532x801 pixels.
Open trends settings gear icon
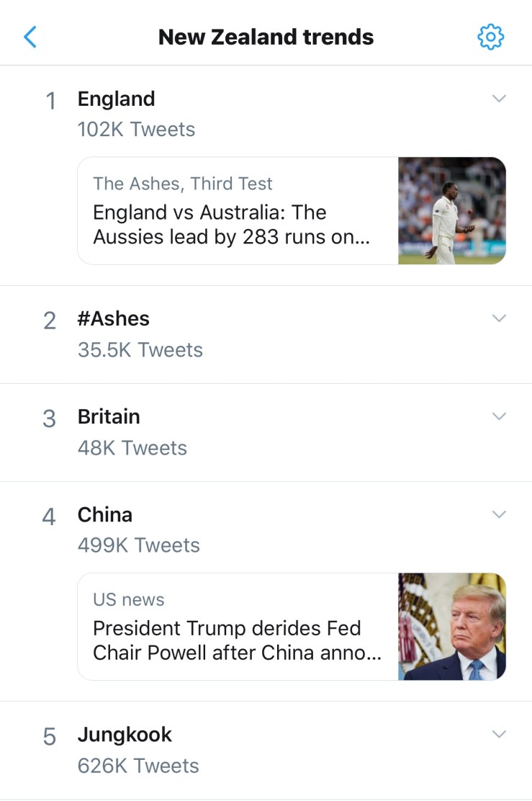490,37
